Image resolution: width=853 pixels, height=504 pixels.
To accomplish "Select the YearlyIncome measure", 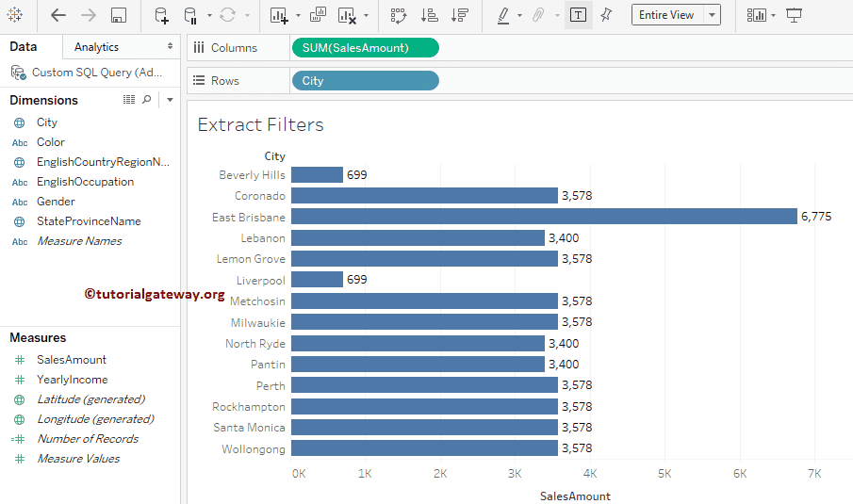I will coord(72,380).
